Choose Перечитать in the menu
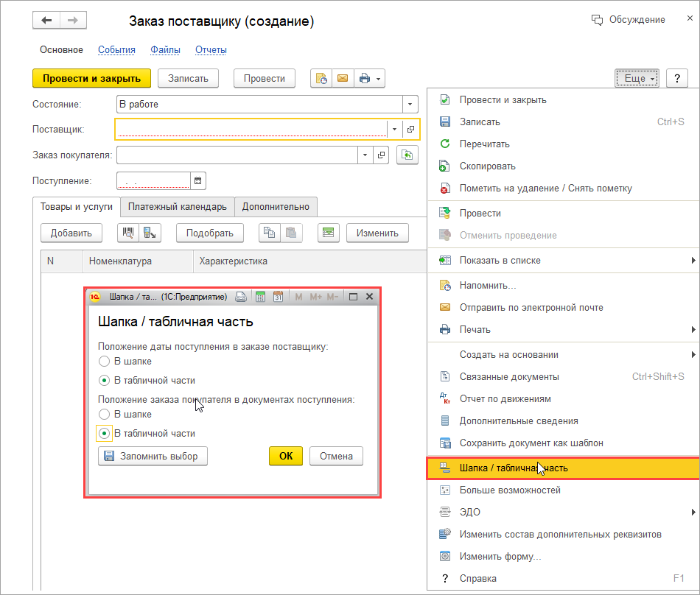The height and width of the screenshot is (595, 700). pos(564,144)
